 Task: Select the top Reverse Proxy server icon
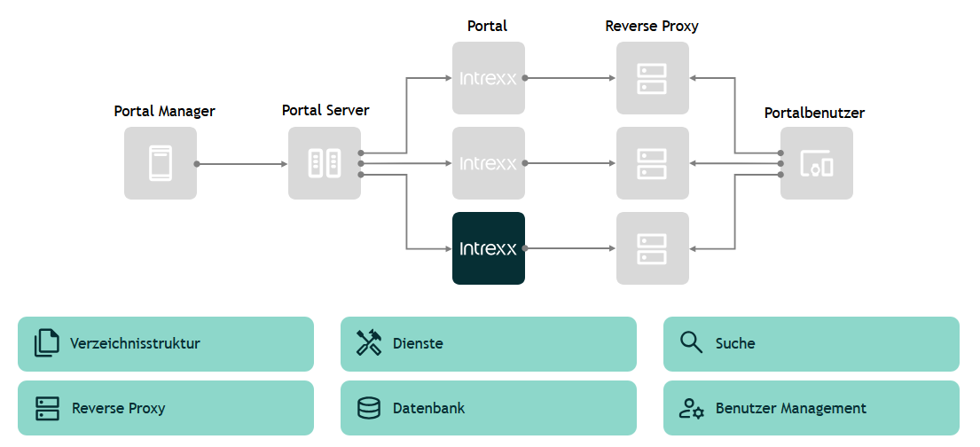[x=652, y=78]
